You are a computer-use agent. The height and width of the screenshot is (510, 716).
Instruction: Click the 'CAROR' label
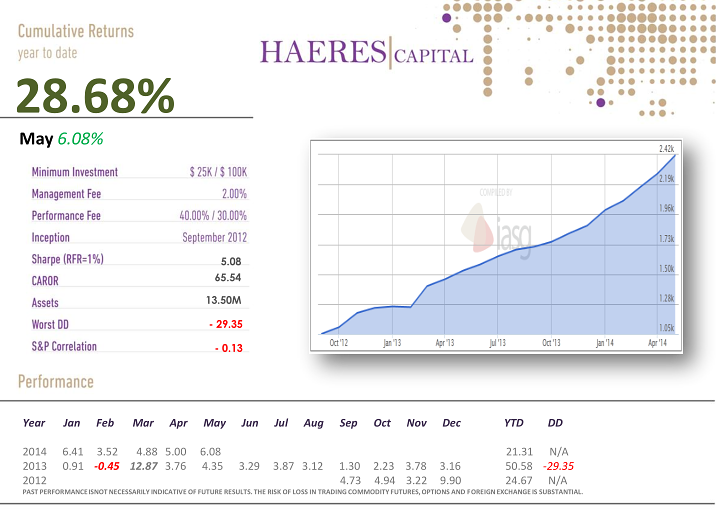pos(45,281)
